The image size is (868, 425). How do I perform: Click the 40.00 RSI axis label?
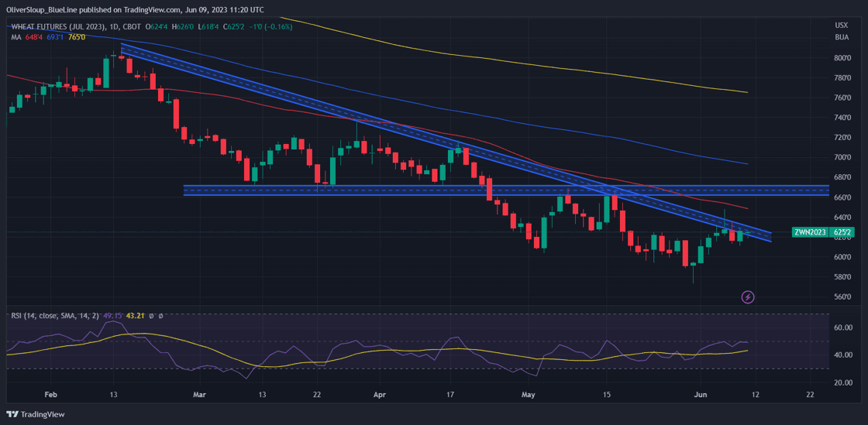click(843, 355)
